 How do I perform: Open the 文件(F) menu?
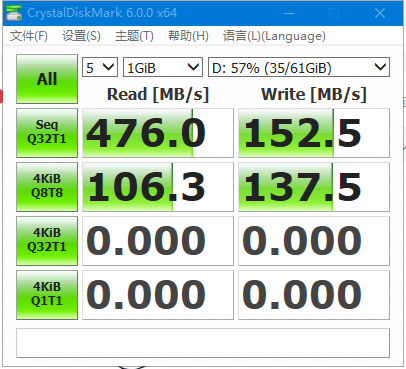click(x=29, y=36)
